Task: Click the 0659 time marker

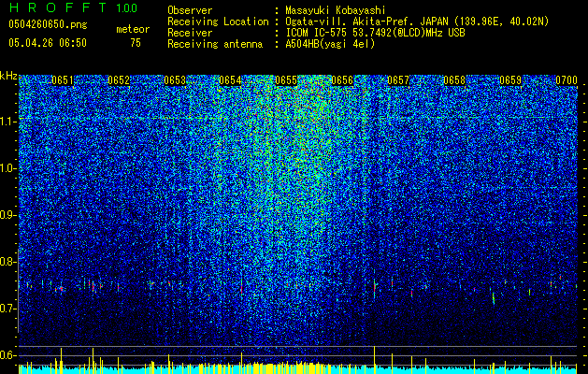Action: [x=510, y=80]
